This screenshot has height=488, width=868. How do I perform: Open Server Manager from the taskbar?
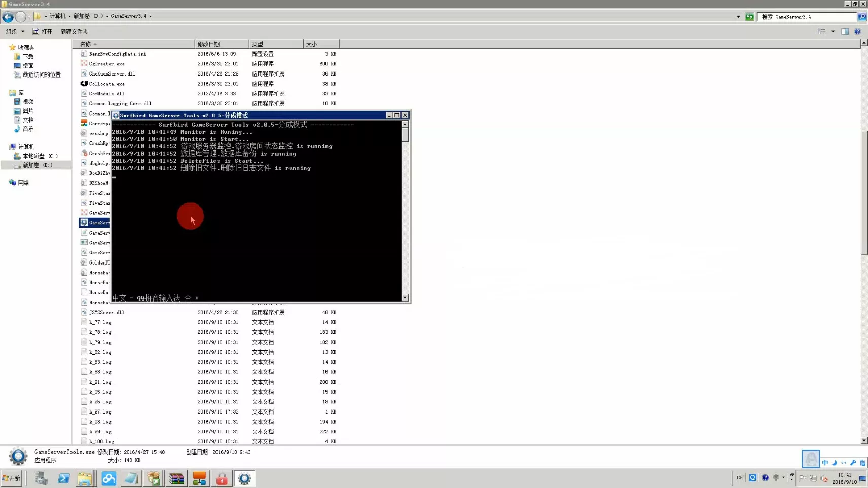pyautogui.click(x=41, y=478)
